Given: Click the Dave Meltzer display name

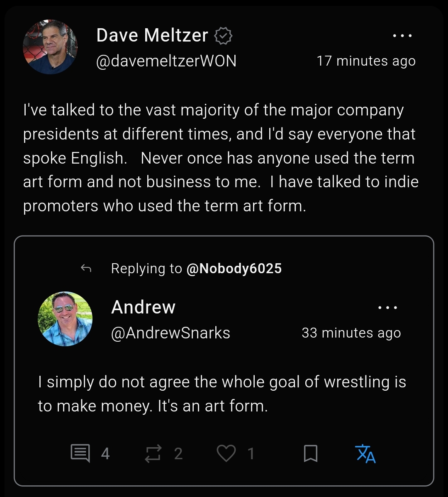Looking at the screenshot, I should pos(152,36).
